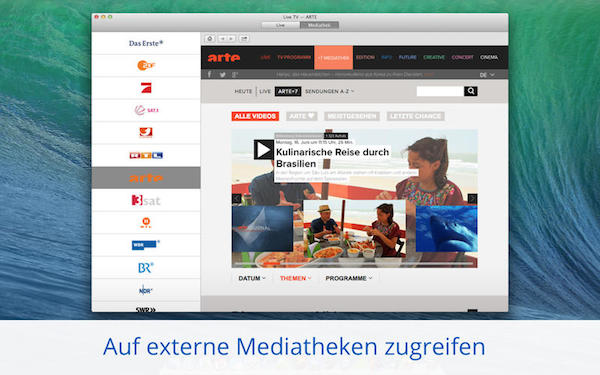Expand the Programme filter dropdown

pyautogui.click(x=349, y=278)
